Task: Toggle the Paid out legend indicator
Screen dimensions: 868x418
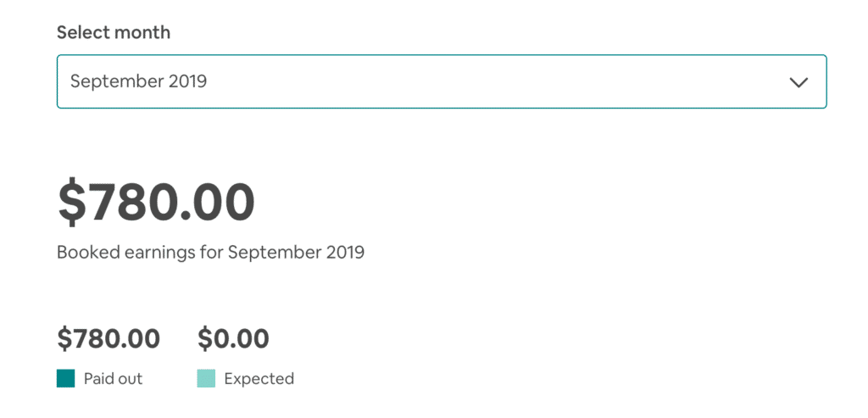Action: pyautogui.click(x=66, y=379)
